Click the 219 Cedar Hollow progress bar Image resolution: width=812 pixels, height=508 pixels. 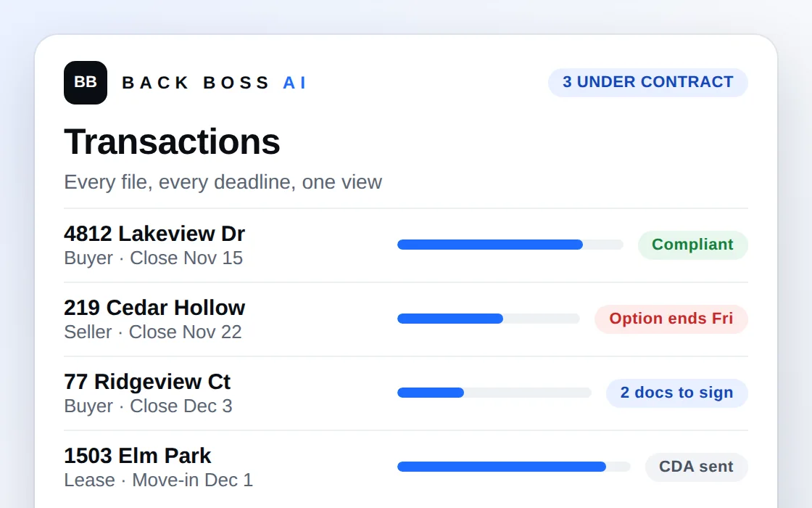489,319
